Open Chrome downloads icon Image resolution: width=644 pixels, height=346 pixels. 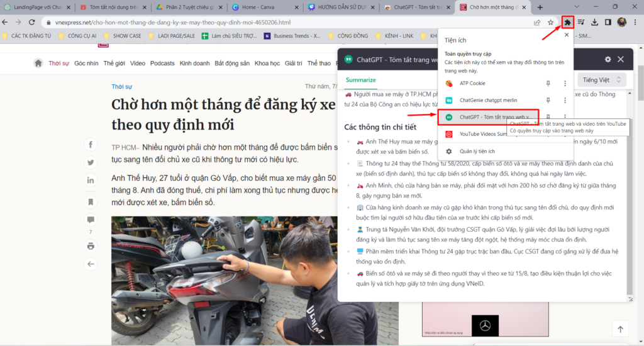595,23
